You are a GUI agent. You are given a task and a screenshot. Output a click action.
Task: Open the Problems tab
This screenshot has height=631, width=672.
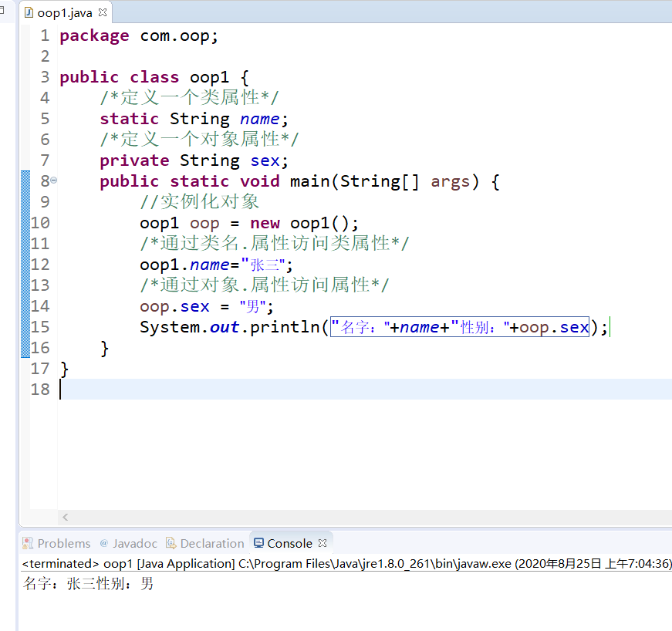tap(56, 543)
